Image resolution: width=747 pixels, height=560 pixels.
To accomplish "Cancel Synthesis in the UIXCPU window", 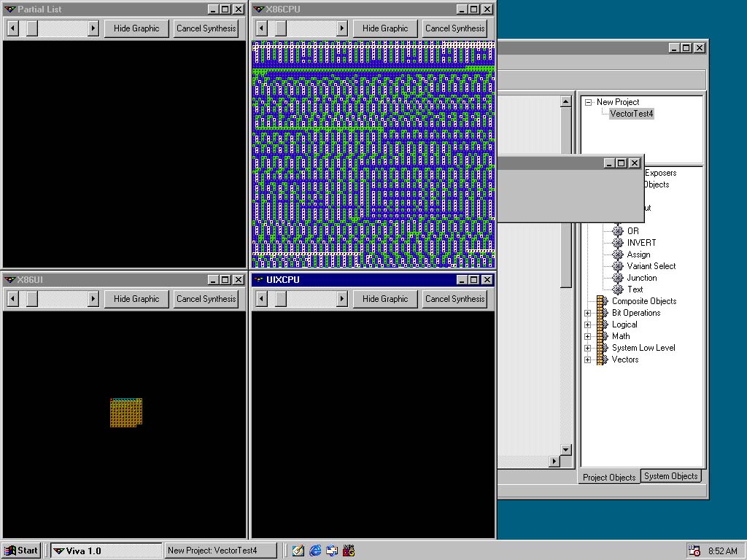I will pos(454,299).
